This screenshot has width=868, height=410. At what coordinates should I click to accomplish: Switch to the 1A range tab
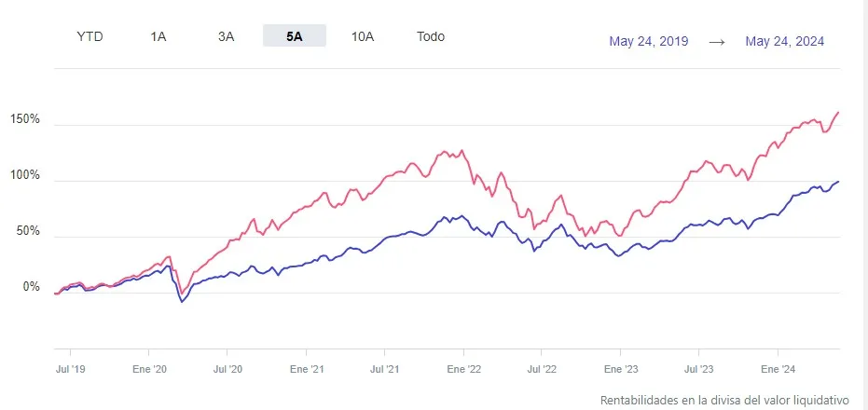point(158,36)
